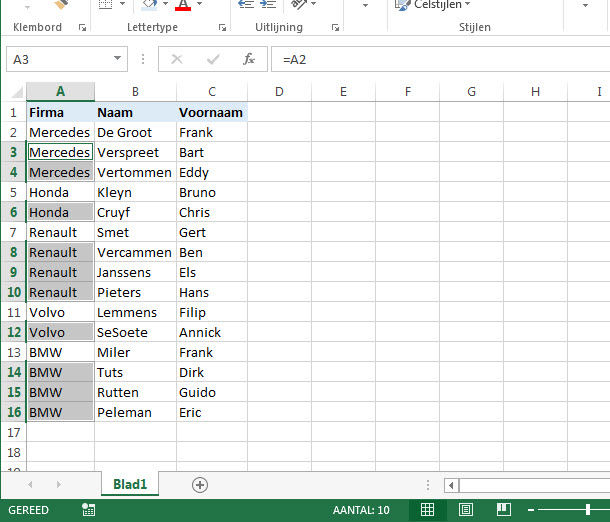Screen dimensions: 610x522
Task: Select the cell containing Annick
Action: 212,333
